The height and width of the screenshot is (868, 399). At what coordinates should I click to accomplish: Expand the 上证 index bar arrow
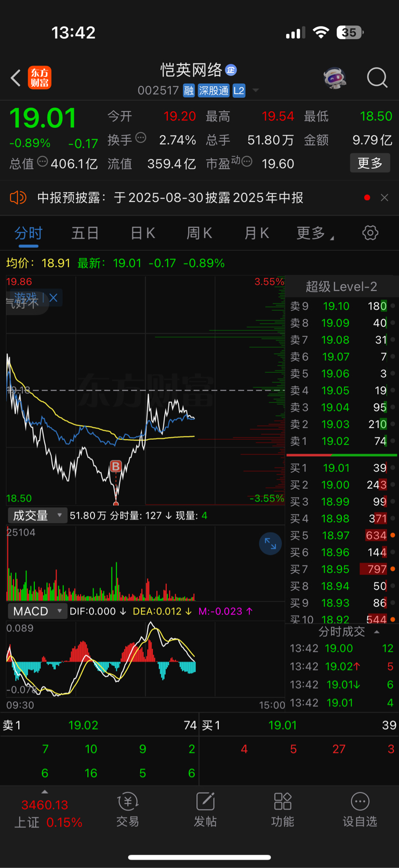tap(45, 792)
